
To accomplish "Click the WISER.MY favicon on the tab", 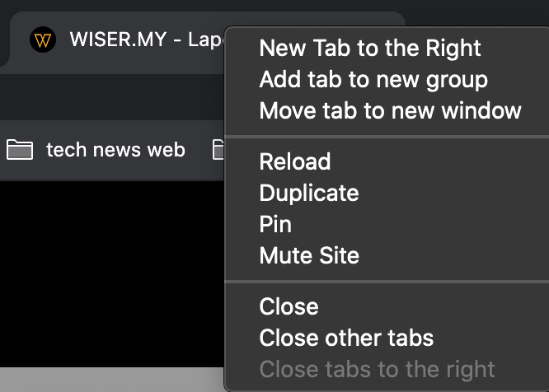I will click(43, 40).
